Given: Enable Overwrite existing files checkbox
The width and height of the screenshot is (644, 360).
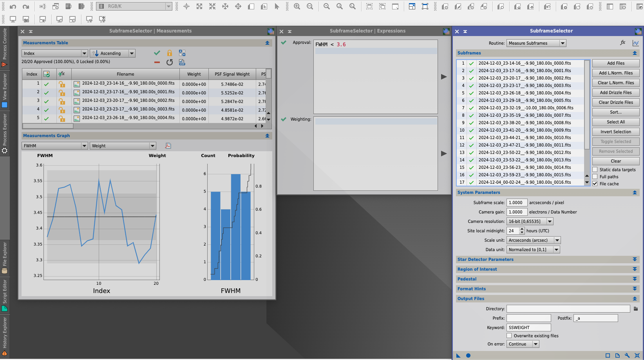Looking at the screenshot, I should pyautogui.click(x=509, y=336).
